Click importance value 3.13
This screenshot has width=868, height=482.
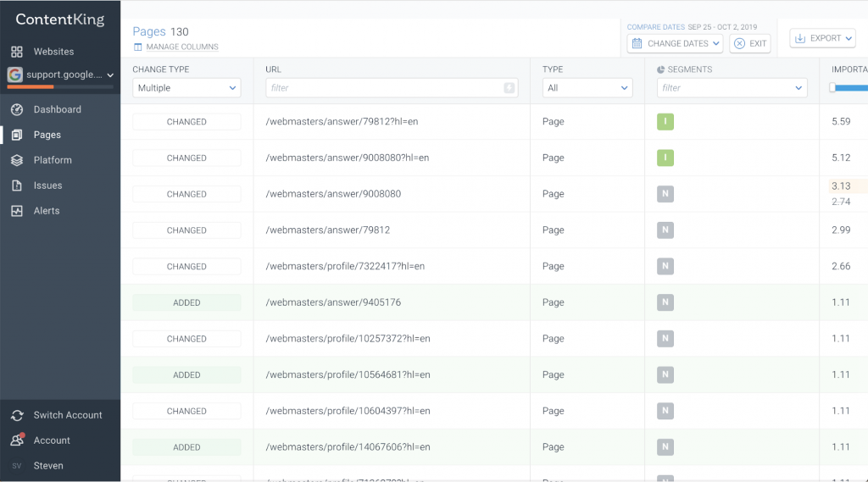tap(841, 186)
